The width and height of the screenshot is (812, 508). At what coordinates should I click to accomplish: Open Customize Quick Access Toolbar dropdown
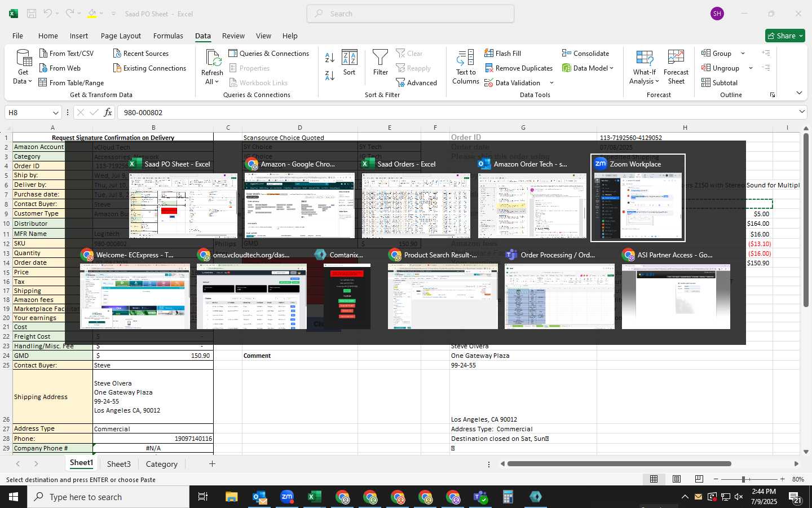(x=113, y=14)
